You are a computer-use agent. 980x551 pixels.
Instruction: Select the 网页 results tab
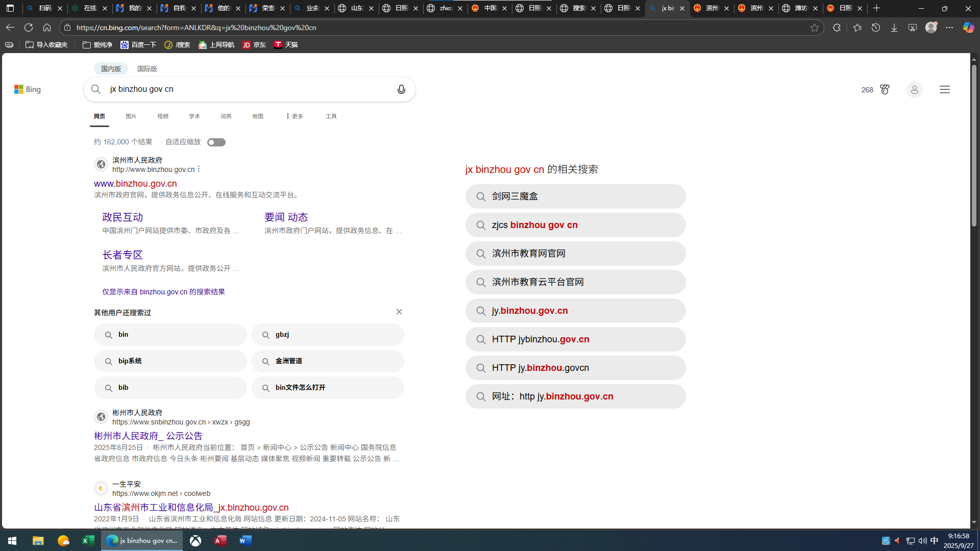100,116
